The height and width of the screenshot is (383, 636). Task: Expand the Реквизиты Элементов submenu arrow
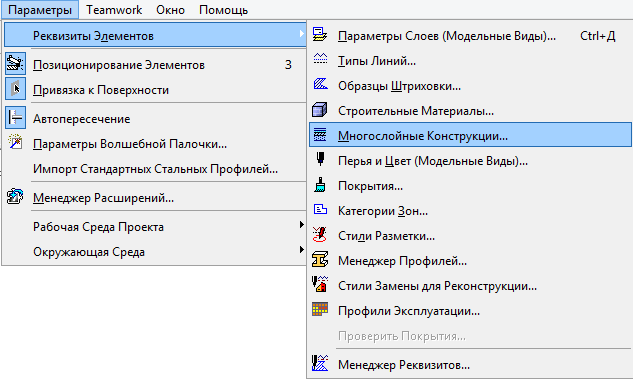tap(301, 34)
